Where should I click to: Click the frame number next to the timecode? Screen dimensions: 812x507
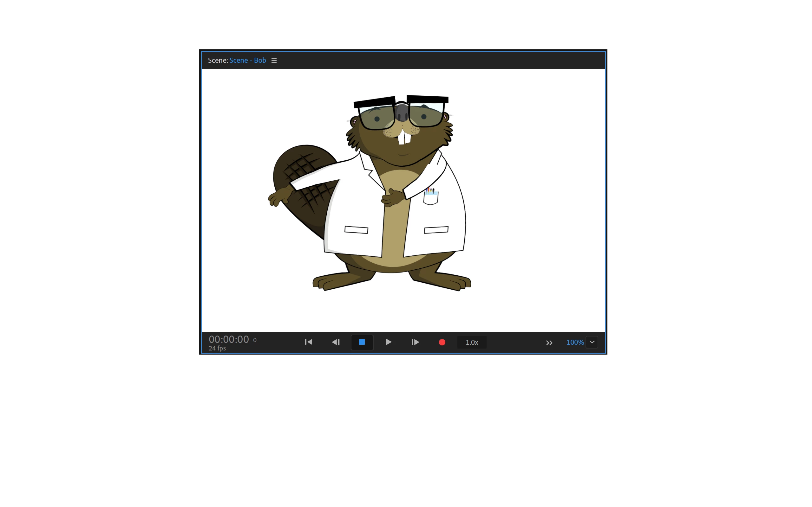coord(255,340)
